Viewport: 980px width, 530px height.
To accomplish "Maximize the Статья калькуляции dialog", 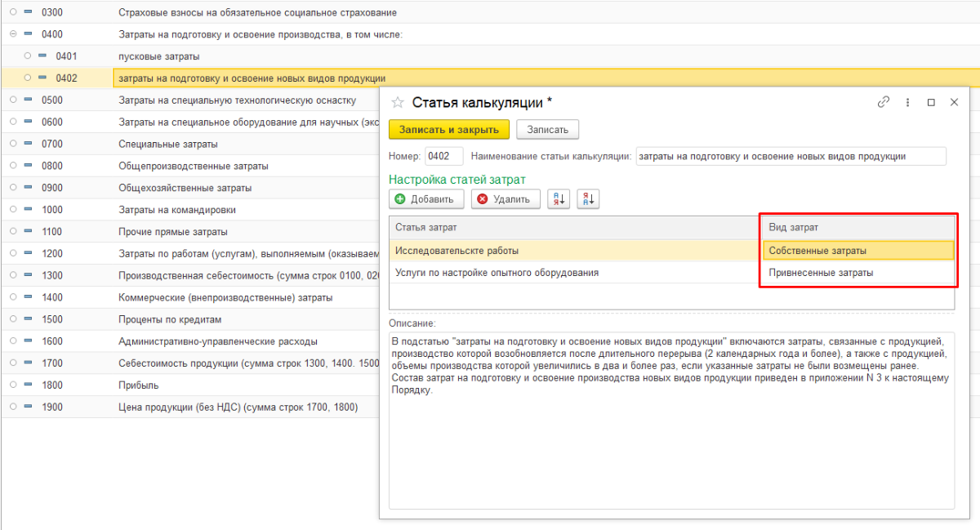I will click(931, 103).
